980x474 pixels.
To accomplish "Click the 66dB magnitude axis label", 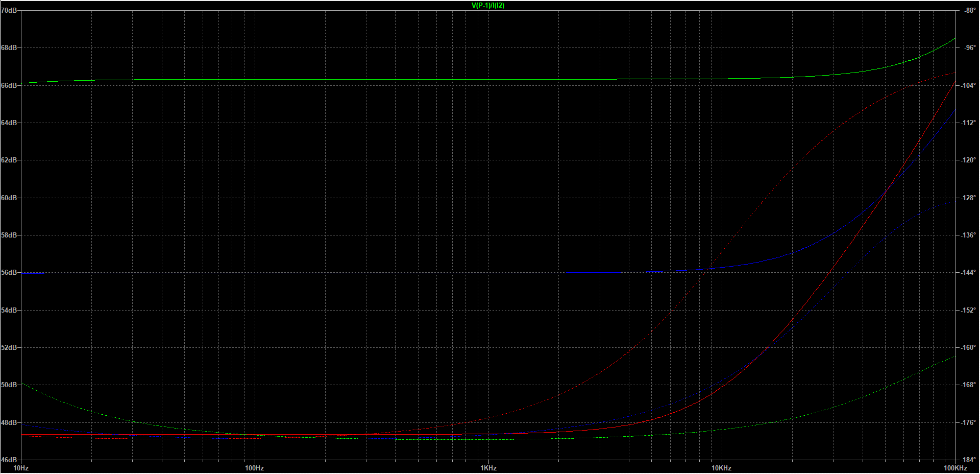I will point(9,85).
